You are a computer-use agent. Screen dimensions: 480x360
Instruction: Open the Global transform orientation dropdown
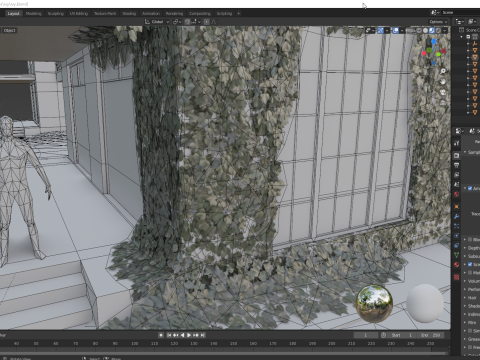click(157, 22)
